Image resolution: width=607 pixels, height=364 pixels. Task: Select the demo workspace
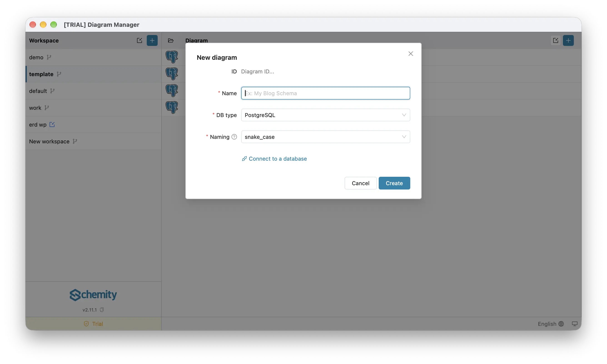click(x=93, y=57)
